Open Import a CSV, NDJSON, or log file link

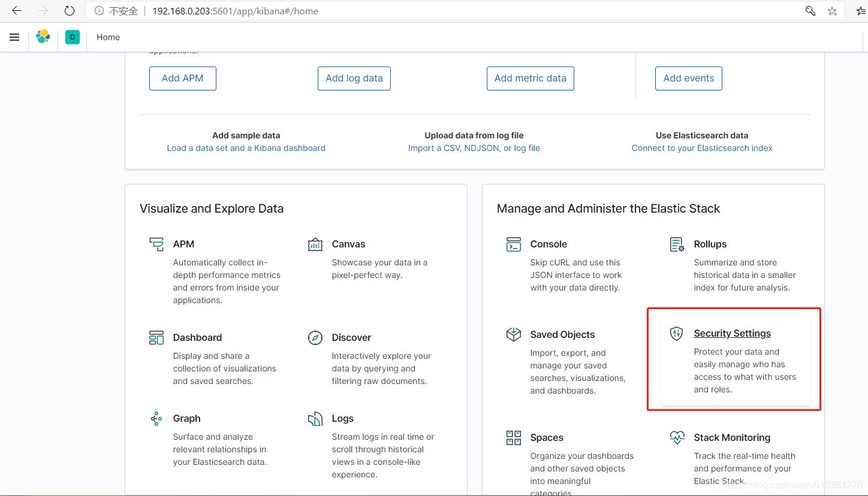point(474,148)
